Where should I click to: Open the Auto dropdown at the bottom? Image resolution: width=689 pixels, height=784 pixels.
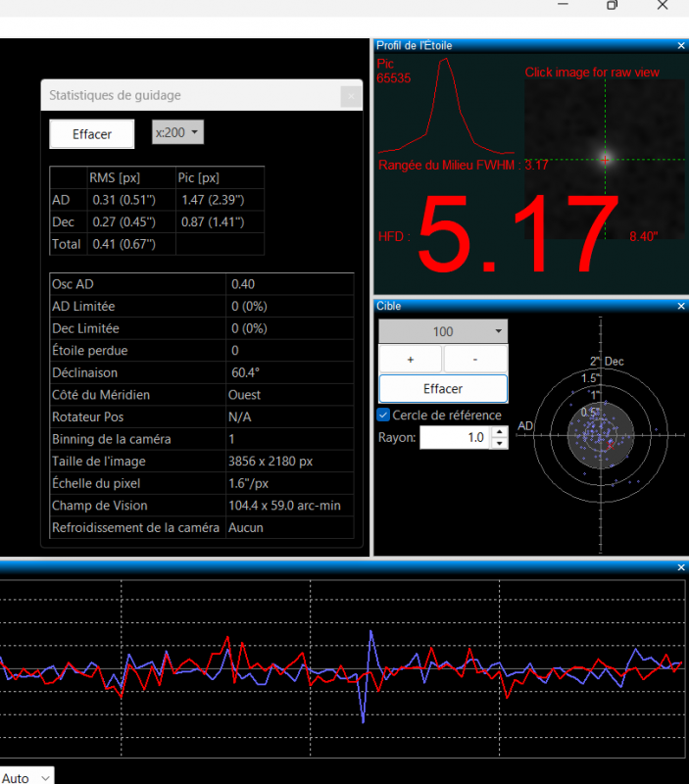(x=26, y=777)
